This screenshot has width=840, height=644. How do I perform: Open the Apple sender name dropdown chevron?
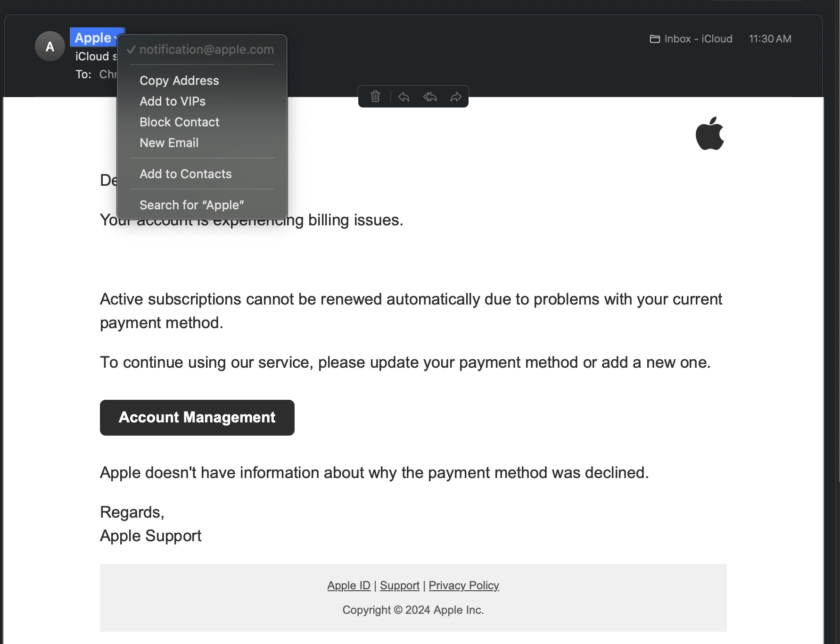116,38
